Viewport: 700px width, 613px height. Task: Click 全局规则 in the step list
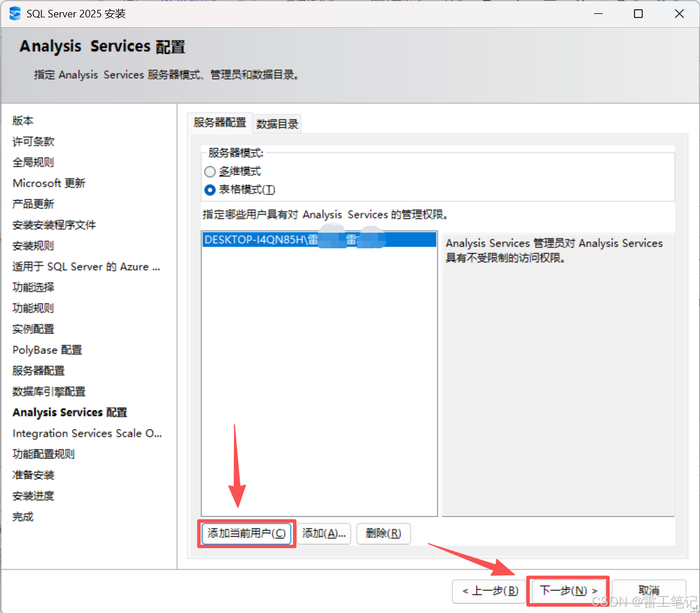click(34, 162)
